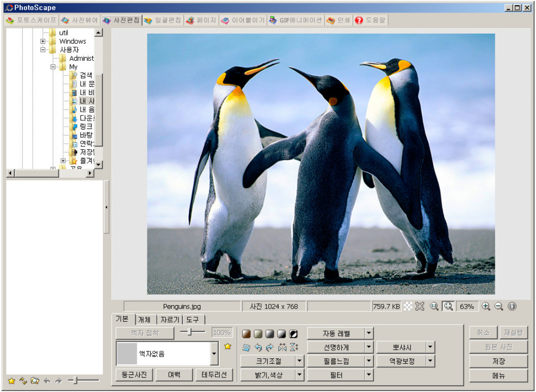Select the 도구 tools tab
The height and width of the screenshot is (392, 536).
(x=193, y=320)
